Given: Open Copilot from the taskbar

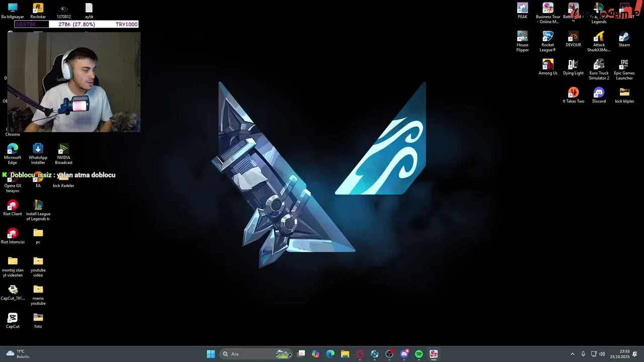Looking at the screenshot, I should [x=315, y=354].
